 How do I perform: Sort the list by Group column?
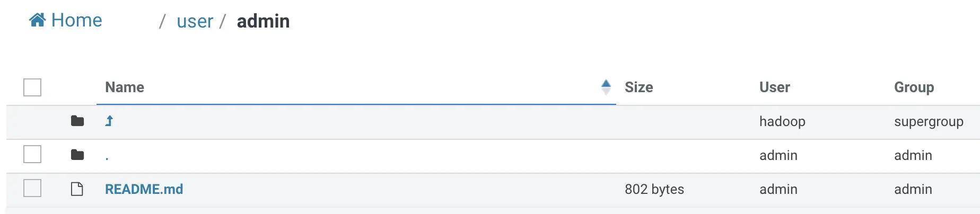[914, 87]
